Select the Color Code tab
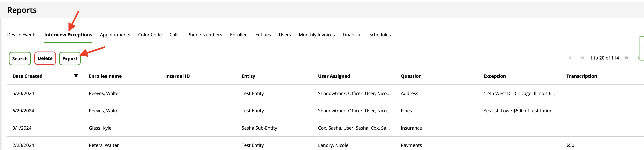This screenshot has height=150, width=644. point(150,35)
